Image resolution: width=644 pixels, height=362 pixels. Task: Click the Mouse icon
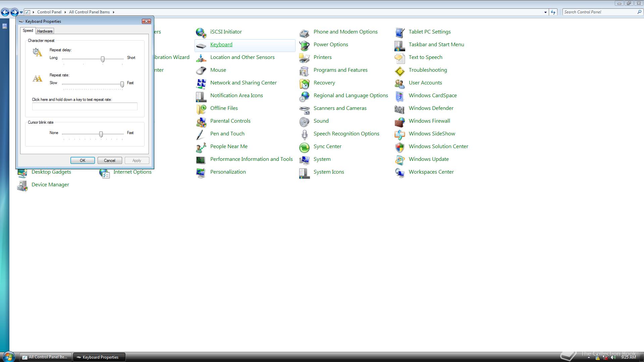click(x=201, y=70)
